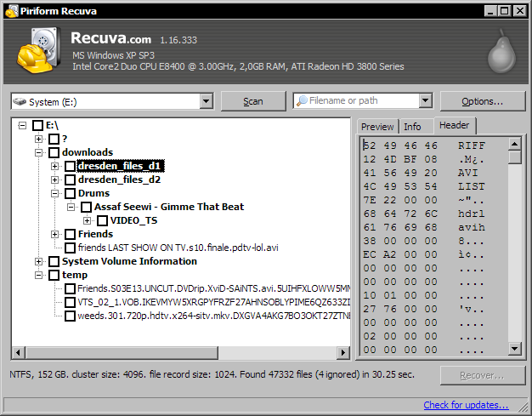Check the System Volume Information checkbox
The image size is (532, 416).
[54, 261]
